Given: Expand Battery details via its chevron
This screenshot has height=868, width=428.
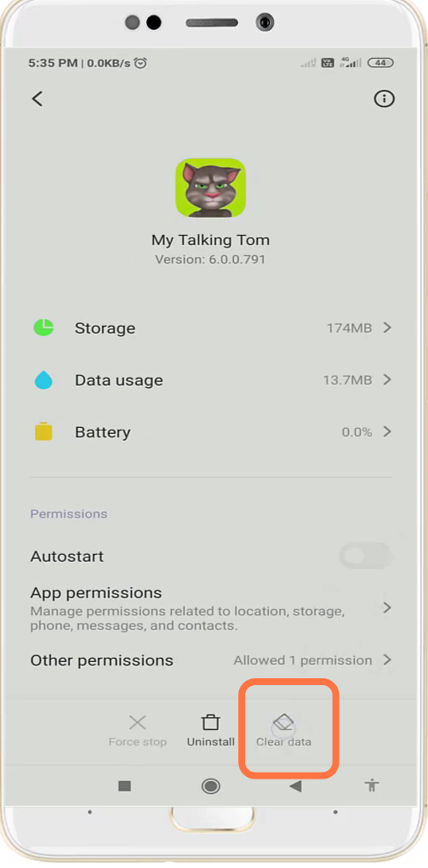Looking at the screenshot, I should [x=387, y=431].
